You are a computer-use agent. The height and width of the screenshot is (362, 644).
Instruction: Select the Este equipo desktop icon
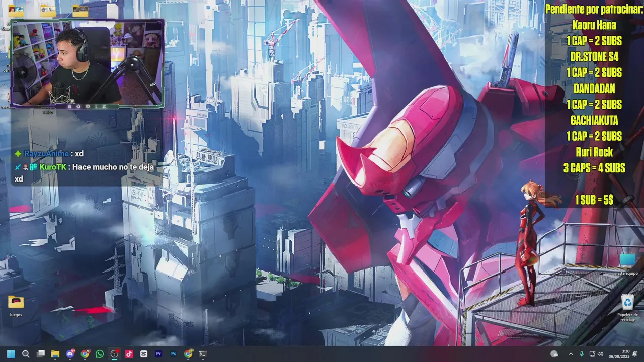(x=627, y=264)
